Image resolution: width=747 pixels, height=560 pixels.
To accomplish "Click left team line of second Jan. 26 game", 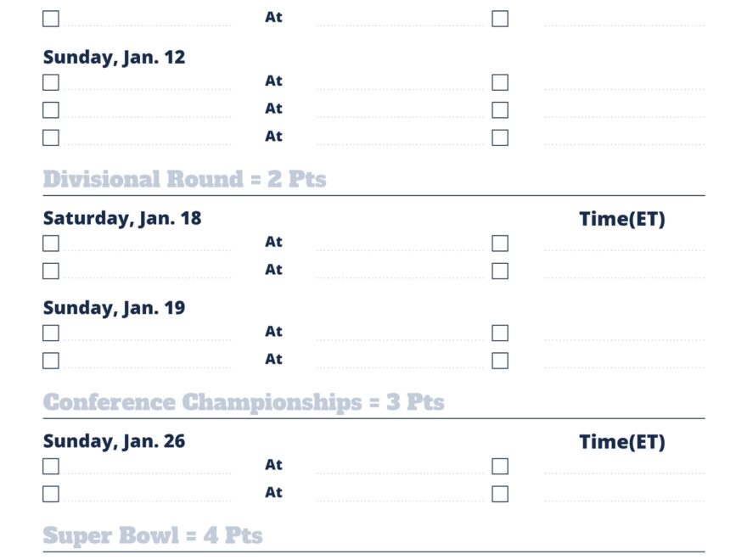I will tap(148, 495).
